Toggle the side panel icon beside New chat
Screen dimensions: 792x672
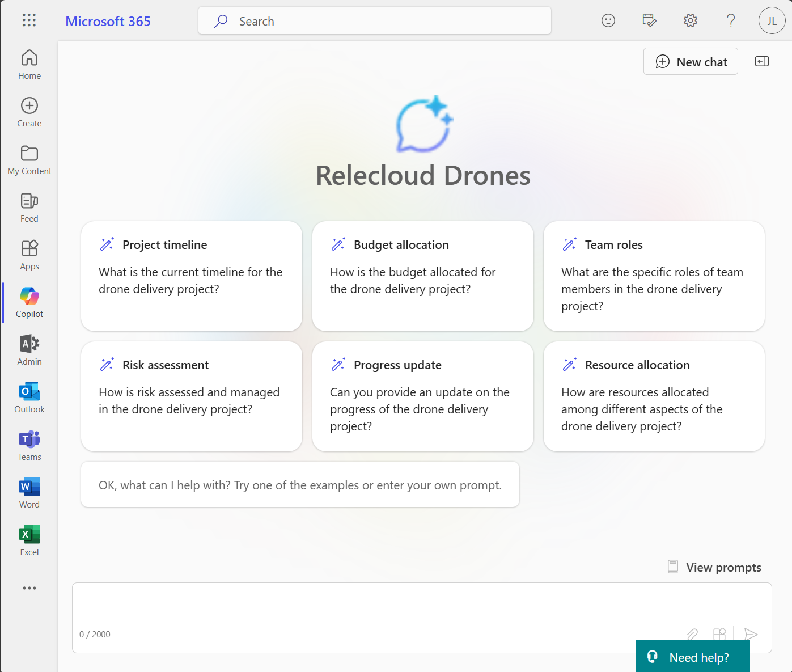click(762, 61)
